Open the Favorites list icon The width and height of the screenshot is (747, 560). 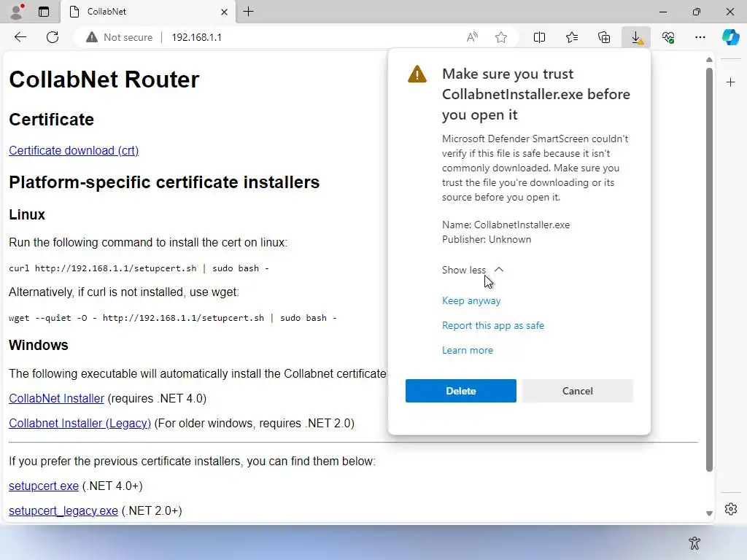pyautogui.click(x=572, y=37)
